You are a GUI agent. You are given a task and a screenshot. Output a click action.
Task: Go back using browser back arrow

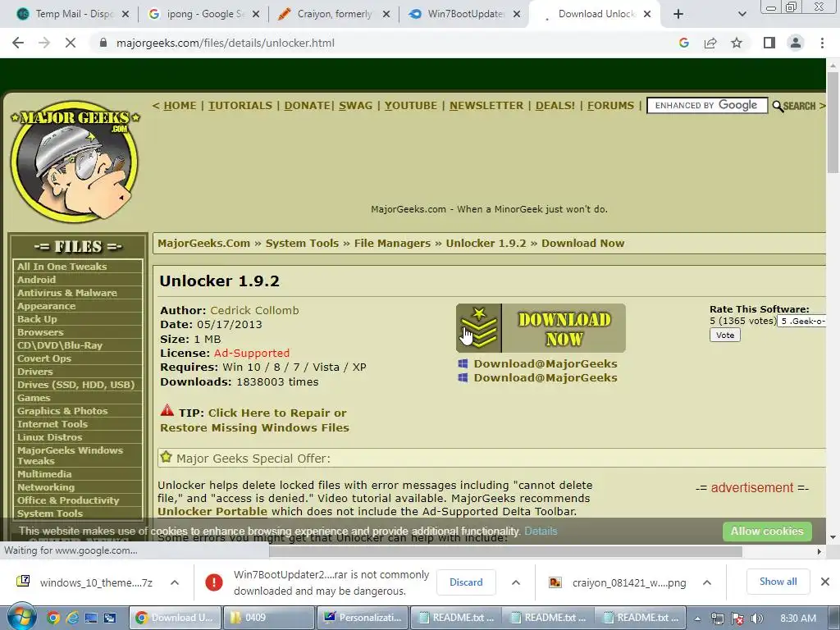[x=18, y=43]
